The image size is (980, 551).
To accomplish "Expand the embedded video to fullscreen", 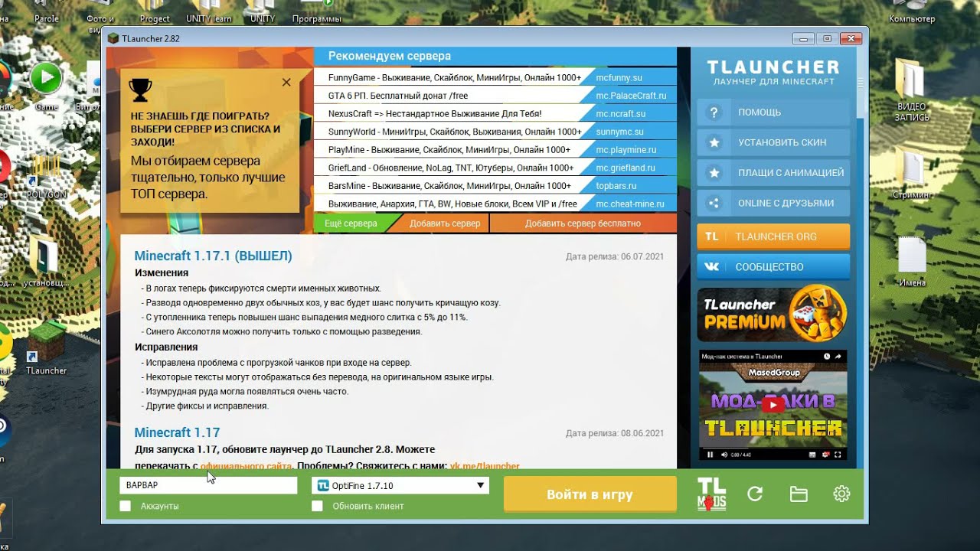I will (x=838, y=455).
